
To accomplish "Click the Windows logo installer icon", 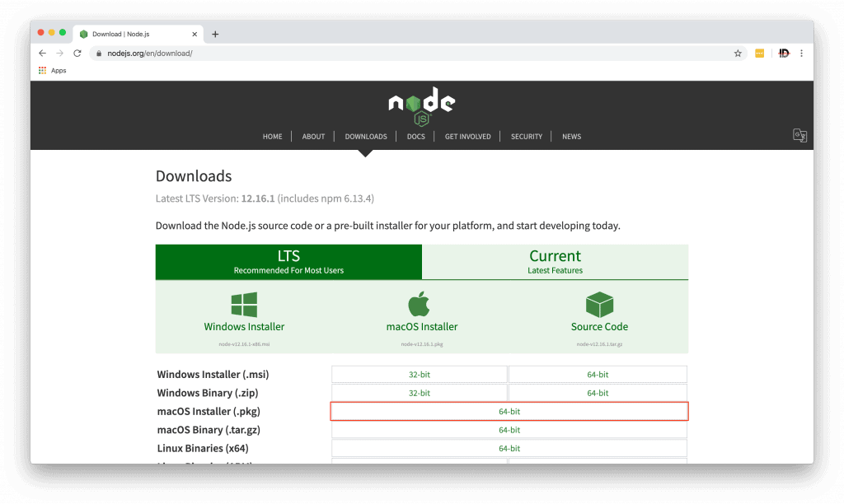I will pos(244,305).
